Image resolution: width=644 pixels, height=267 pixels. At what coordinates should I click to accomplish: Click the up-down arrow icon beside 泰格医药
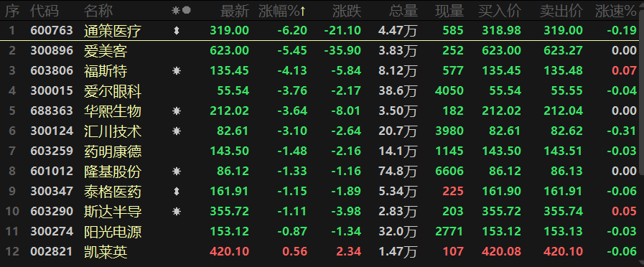(177, 191)
